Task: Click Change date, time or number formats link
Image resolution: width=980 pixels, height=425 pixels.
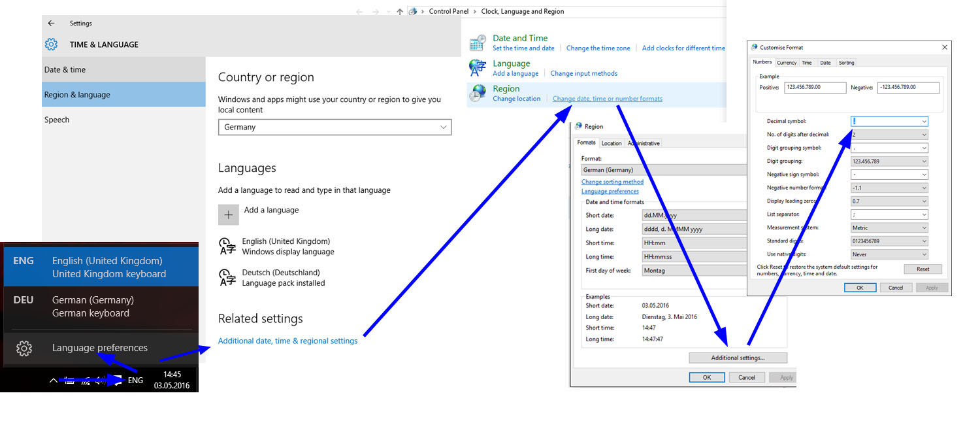Action: [608, 99]
